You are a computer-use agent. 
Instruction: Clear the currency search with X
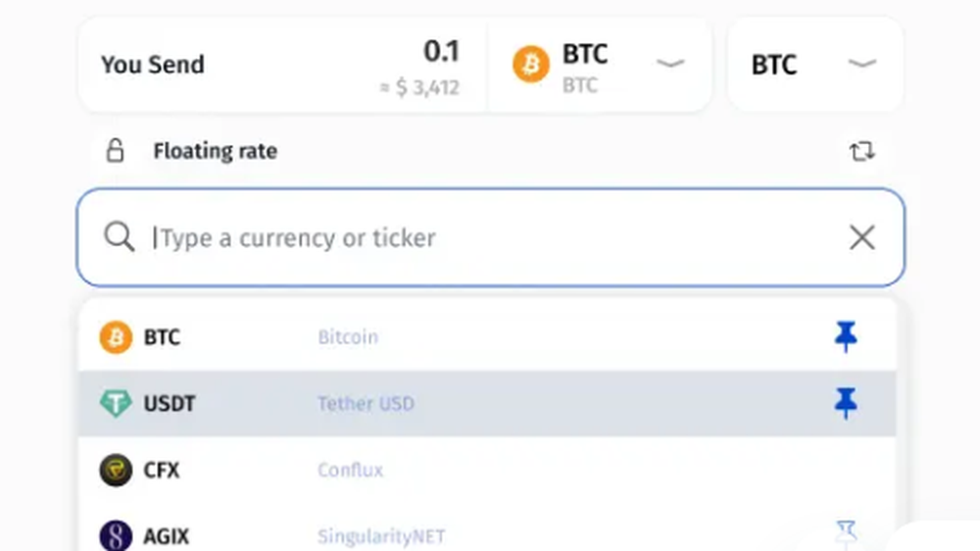861,237
